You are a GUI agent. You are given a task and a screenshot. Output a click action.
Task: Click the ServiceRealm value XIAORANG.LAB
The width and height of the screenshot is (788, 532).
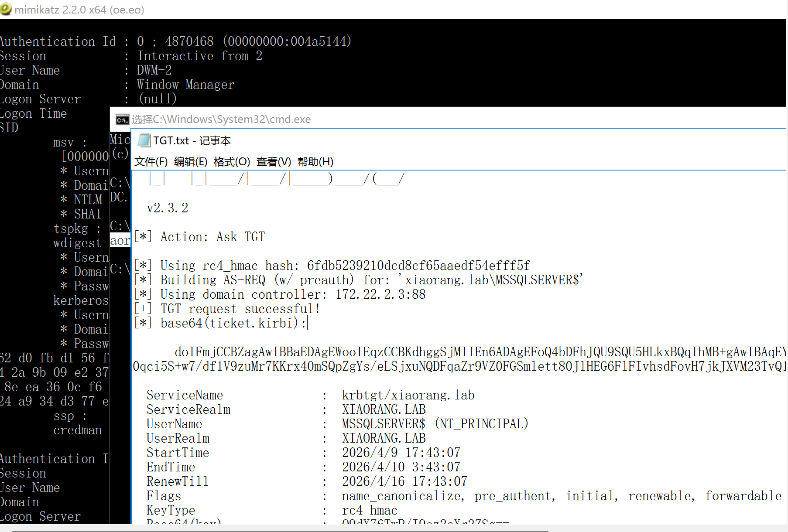pyautogui.click(x=384, y=409)
